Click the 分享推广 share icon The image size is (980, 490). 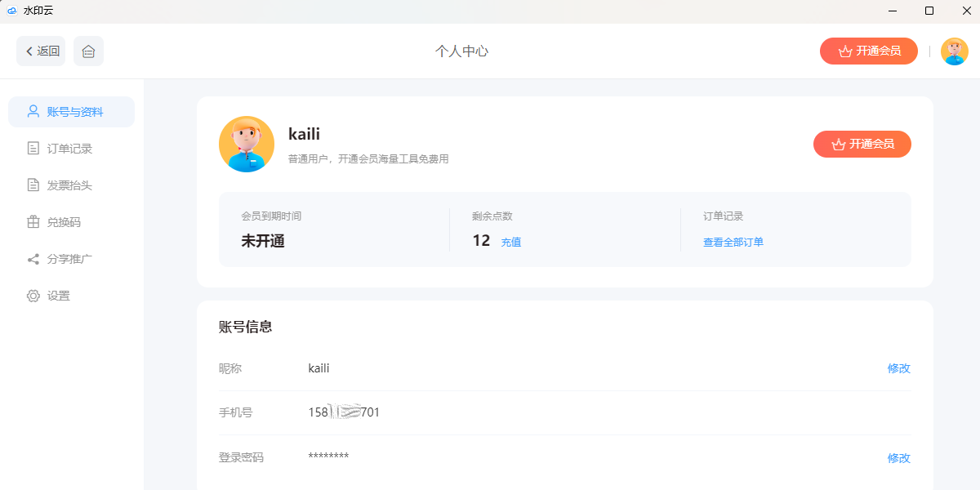[x=33, y=259]
